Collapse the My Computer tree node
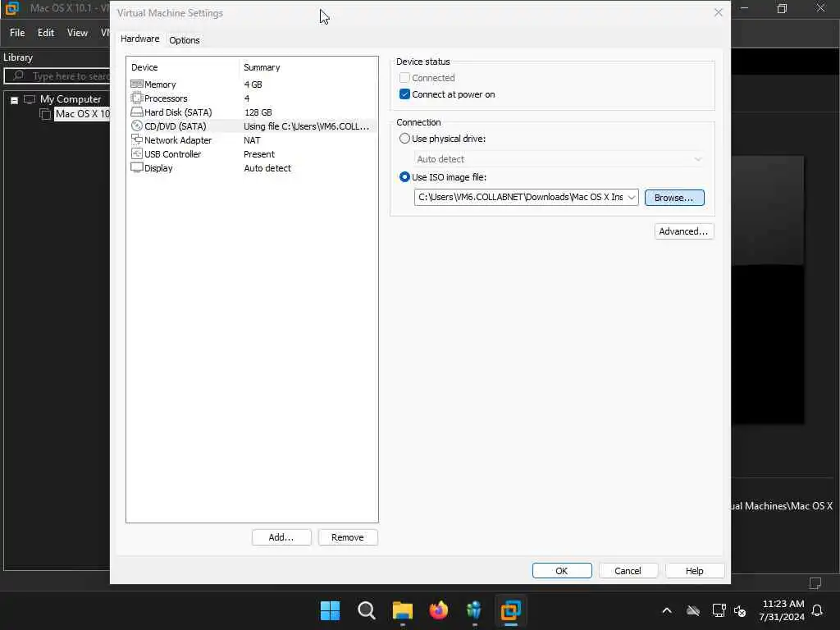Screen dimensions: 840x630 [15, 99]
